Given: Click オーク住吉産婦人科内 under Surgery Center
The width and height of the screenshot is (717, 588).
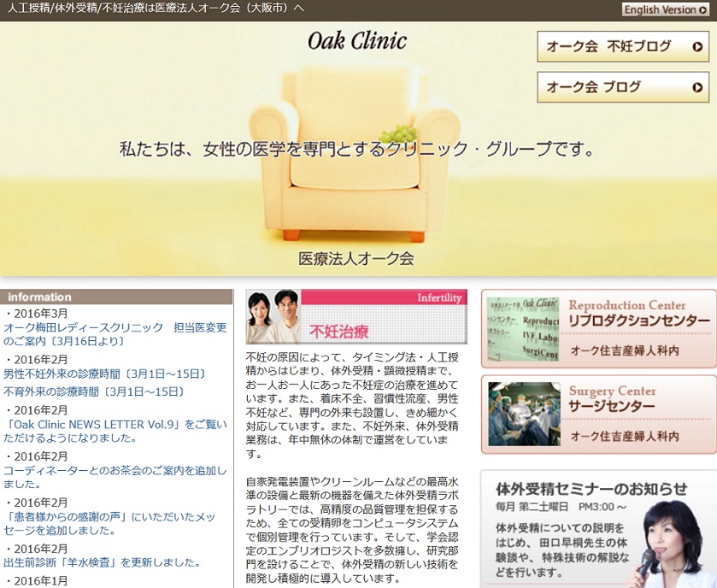Looking at the screenshot, I should [x=625, y=436].
